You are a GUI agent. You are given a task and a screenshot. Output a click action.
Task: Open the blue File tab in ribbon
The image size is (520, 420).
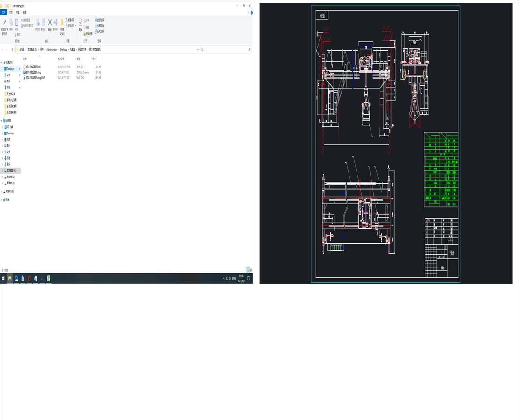pos(4,12)
